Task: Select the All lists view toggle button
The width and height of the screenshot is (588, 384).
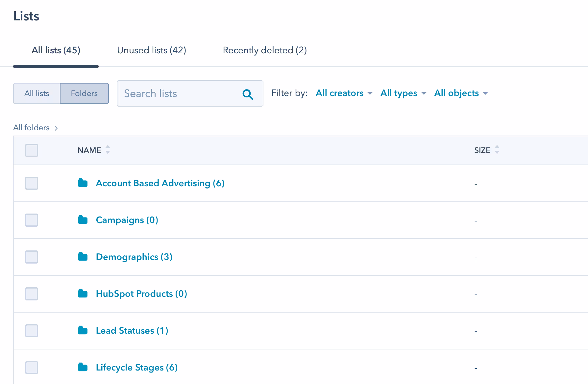Action: tap(37, 93)
